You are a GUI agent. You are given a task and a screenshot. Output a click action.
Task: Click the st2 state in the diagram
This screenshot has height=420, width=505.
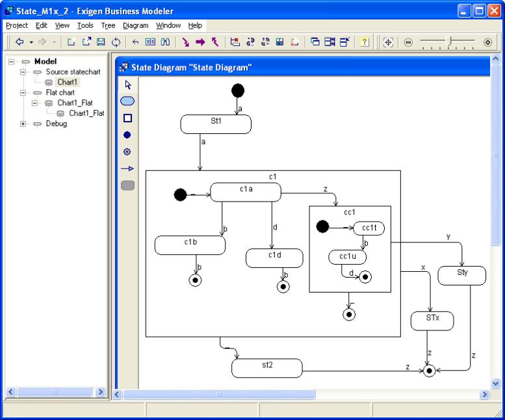tap(267, 367)
